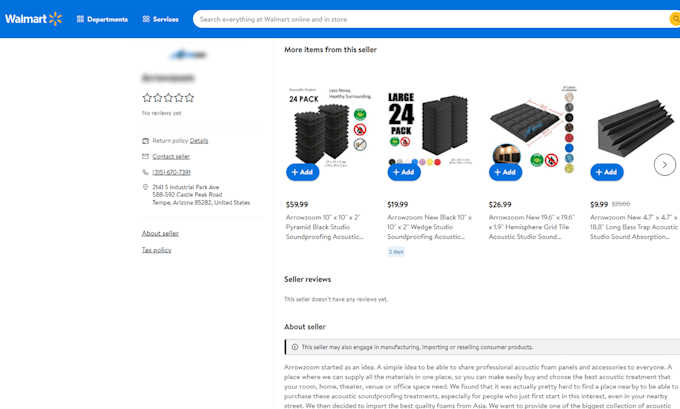Add the $9.99 bass trap foam
The height and width of the screenshot is (409, 680).
[x=607, y=172]
